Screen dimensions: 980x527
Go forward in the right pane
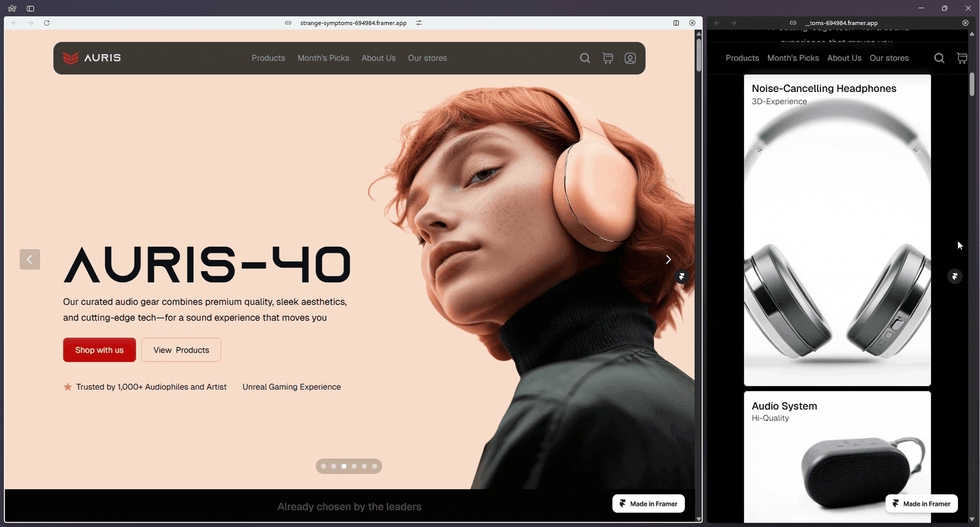pyautogui.click(x=733, y=23)
